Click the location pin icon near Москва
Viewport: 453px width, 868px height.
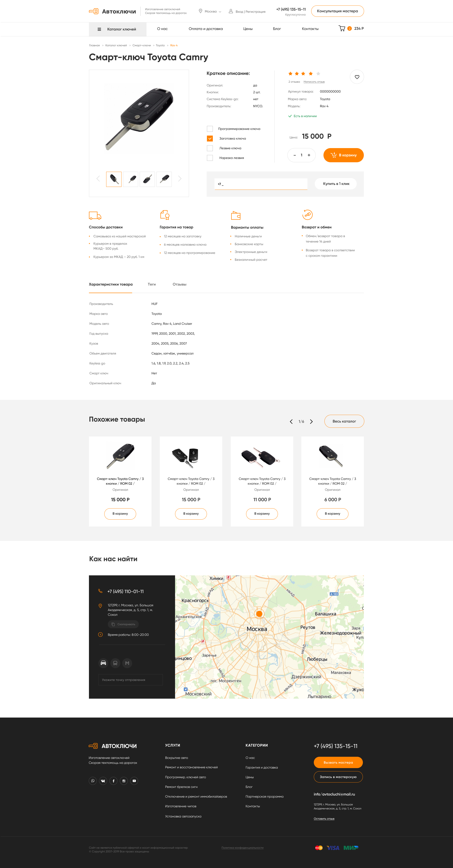coord(201,11)
